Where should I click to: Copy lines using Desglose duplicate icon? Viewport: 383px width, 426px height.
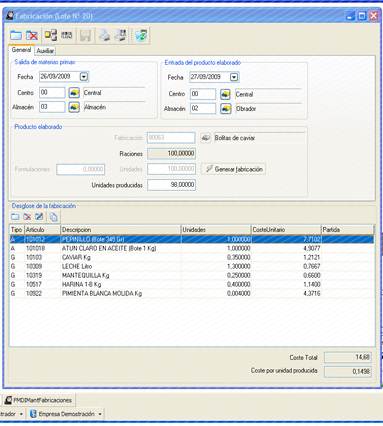click(x=54, y=217)
